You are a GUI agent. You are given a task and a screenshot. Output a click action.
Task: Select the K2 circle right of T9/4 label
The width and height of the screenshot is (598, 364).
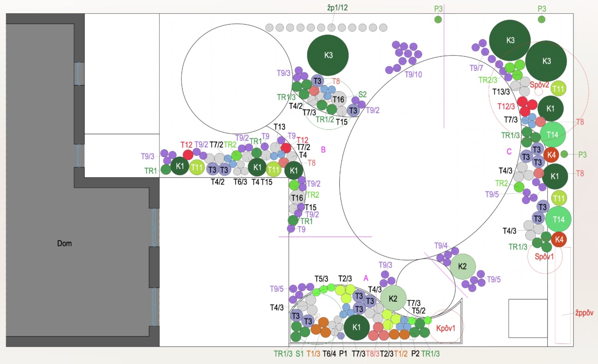462,267
